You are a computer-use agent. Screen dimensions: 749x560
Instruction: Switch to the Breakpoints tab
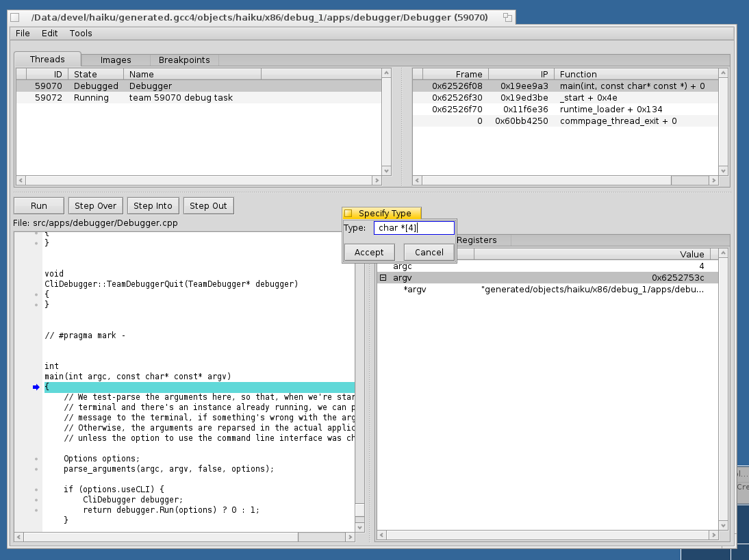[x=184, y=60]
